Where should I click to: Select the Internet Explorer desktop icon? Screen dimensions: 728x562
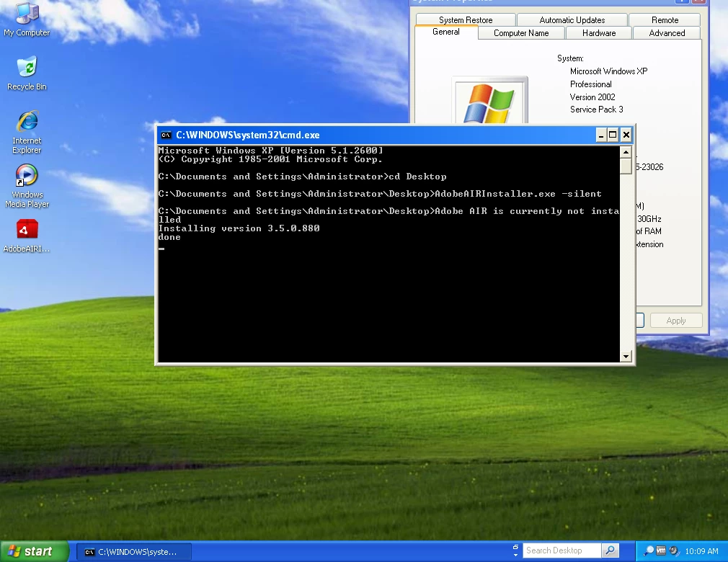27,132
